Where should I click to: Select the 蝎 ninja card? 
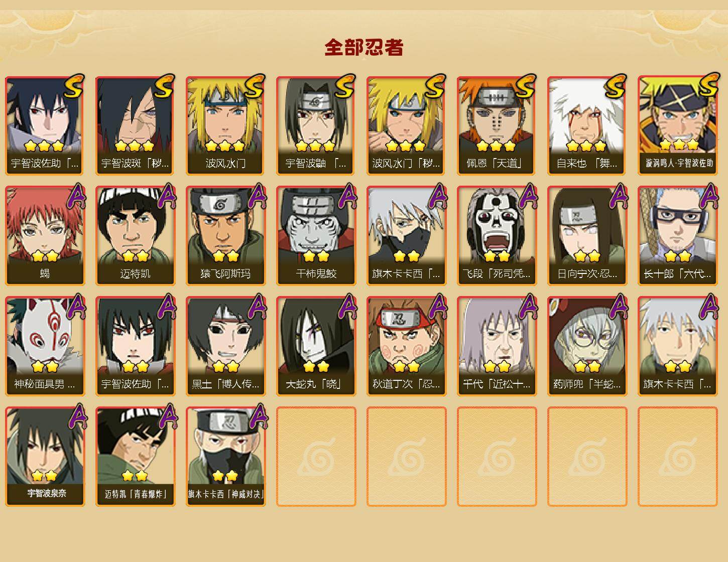point(45,236)
